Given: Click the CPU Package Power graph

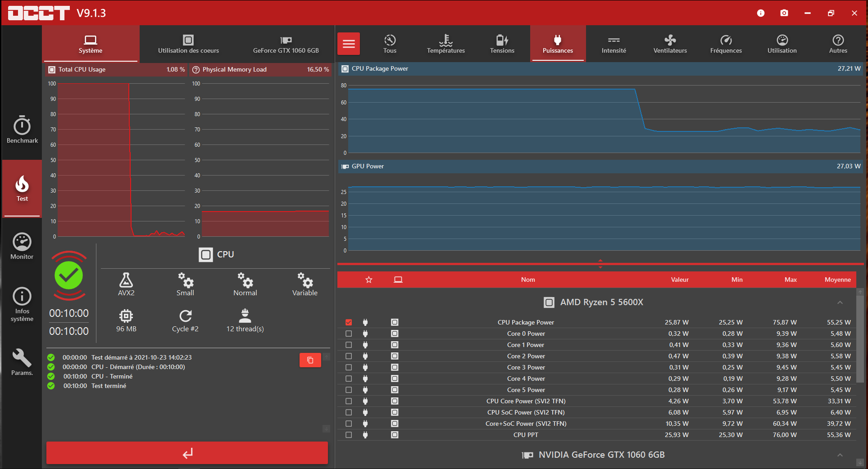Looking at the screenshot, I should (604, 119).
